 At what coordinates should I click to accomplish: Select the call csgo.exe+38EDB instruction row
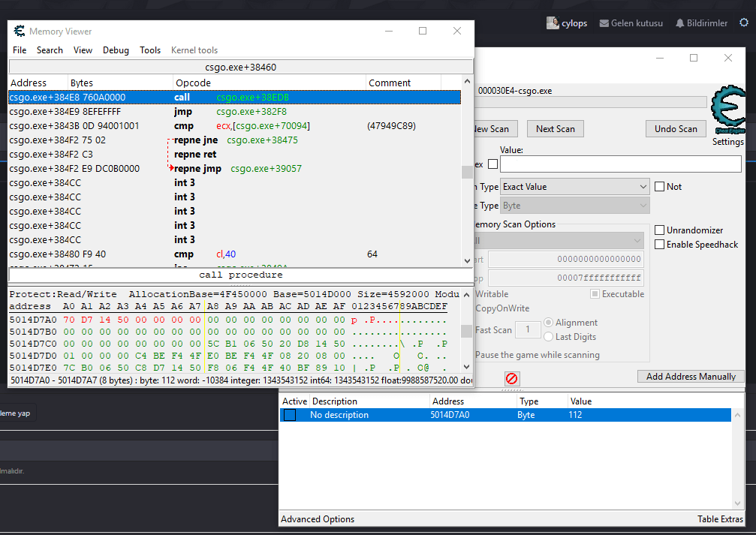pyautogui.click(x=235, y=98)
